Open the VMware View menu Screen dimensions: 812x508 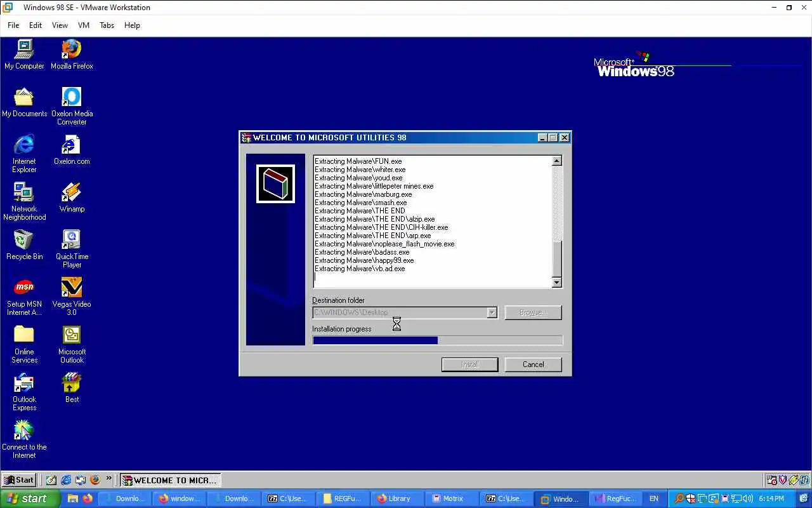tap(60, 25)
